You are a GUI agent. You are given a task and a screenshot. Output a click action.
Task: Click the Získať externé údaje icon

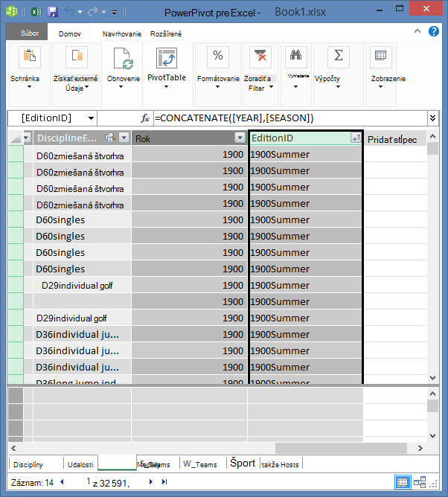(x=77, y=57)
